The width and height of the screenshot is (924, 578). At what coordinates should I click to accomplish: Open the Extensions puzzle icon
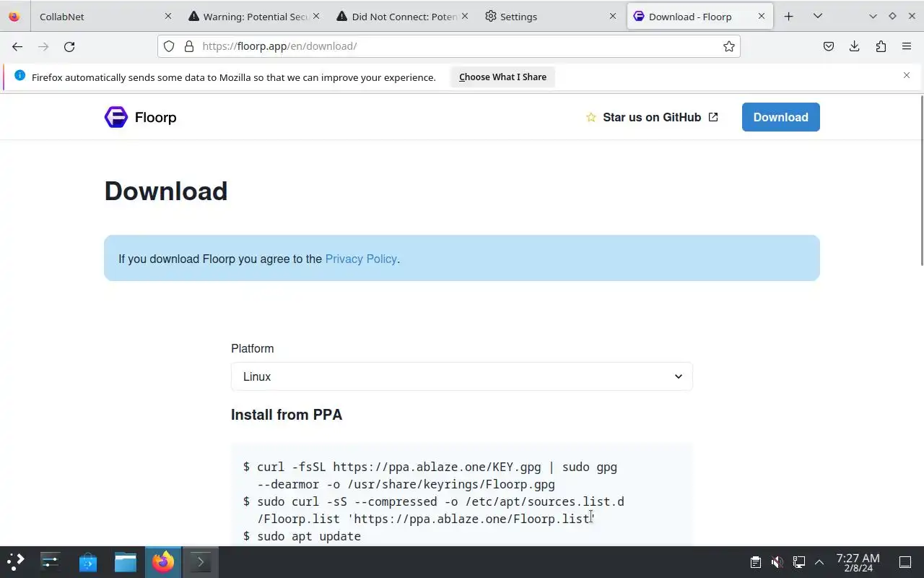coord(881,46)
